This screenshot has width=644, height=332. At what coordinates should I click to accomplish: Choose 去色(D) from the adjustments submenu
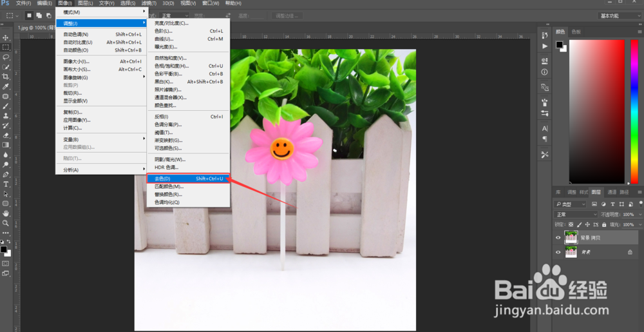188,179
